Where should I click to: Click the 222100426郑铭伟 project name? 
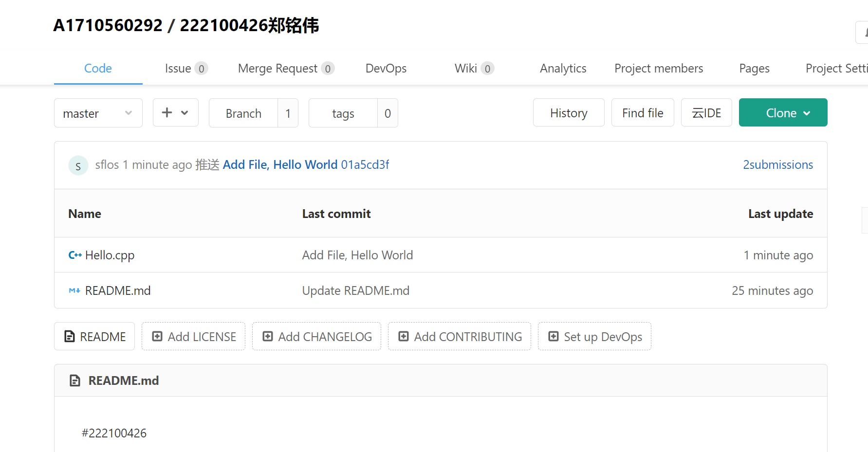click(x=249, y=25)
